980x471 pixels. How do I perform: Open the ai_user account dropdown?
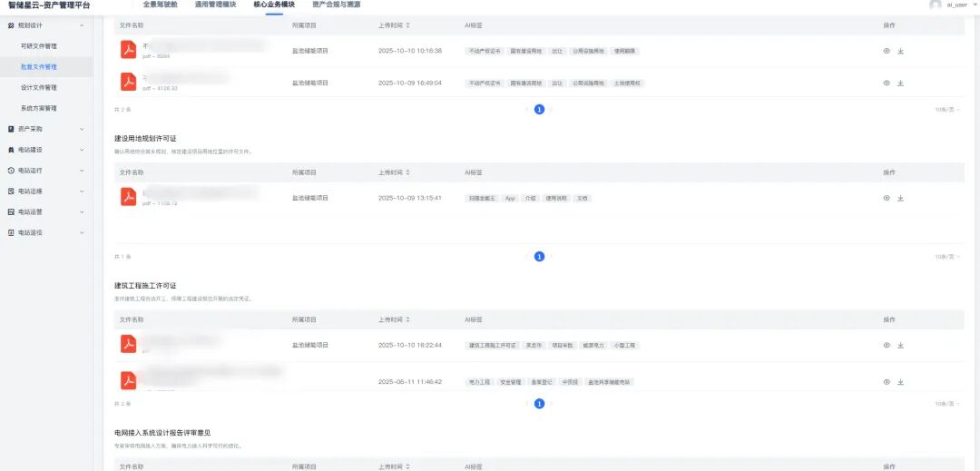[956, 5]
